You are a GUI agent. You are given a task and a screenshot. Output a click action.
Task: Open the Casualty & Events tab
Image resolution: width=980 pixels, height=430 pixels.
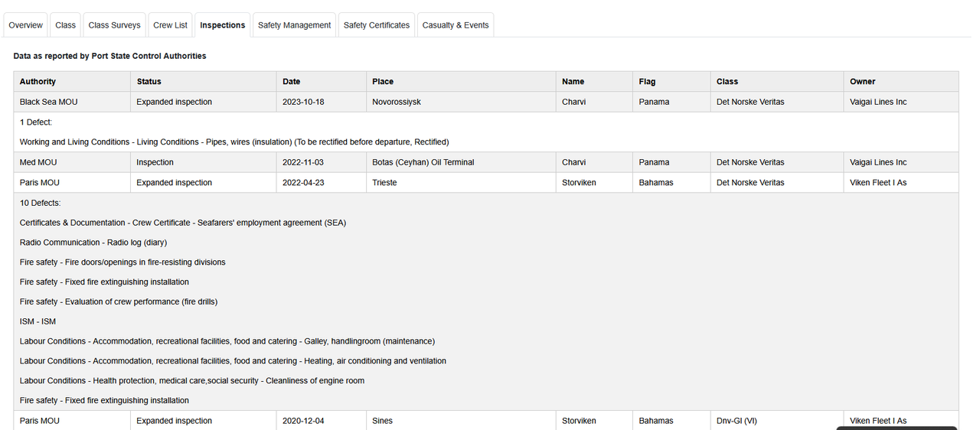pyautogui.click(x=456, y=25)
